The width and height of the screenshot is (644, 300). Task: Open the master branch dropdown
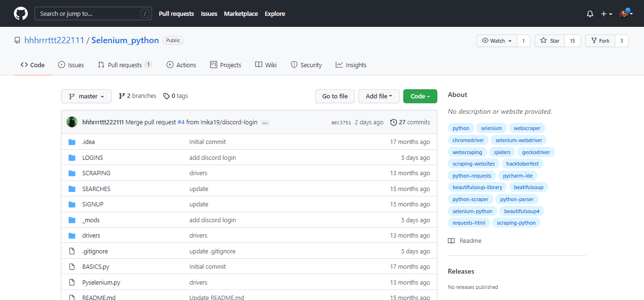point(86,96)
